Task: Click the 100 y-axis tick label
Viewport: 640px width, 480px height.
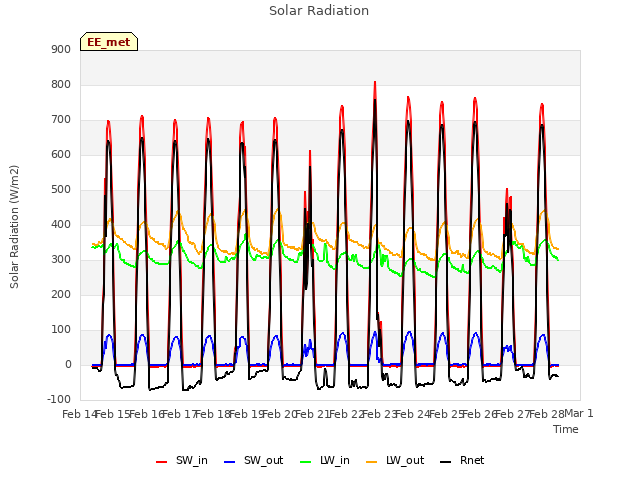Action: click(61, 330)
